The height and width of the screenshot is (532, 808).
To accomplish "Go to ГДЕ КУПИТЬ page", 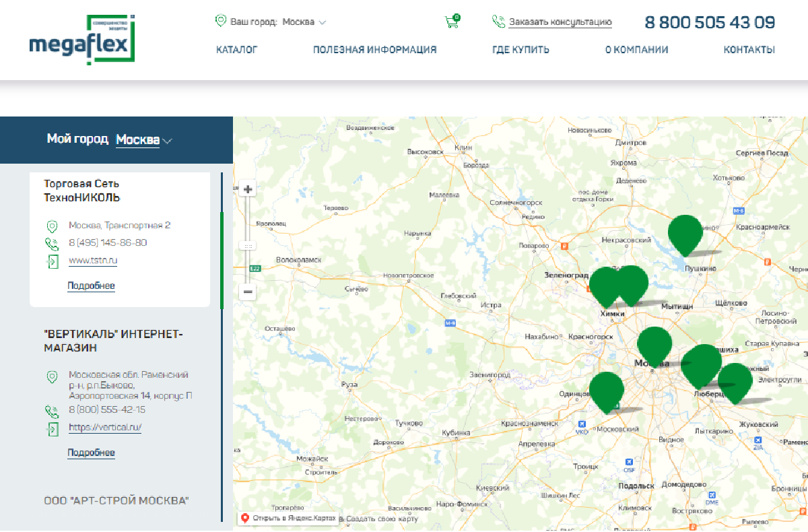I will pyautogui.click(x=520, y=50).
